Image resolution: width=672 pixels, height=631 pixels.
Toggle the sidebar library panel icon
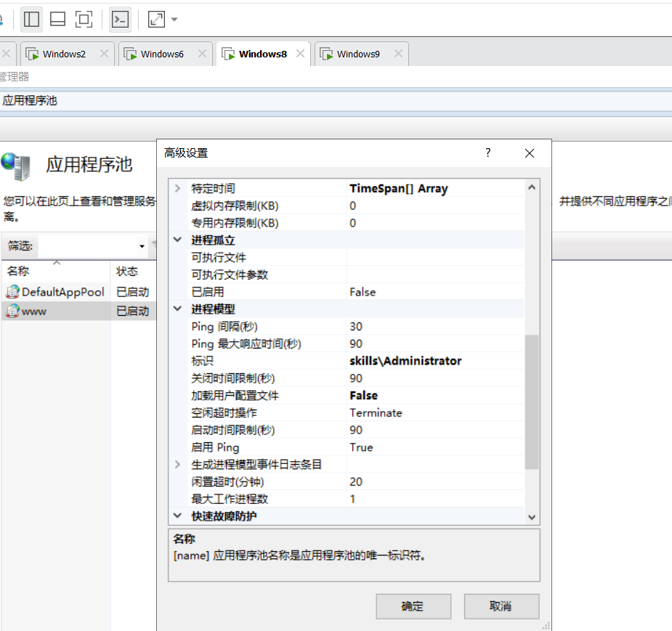(31, 20)
